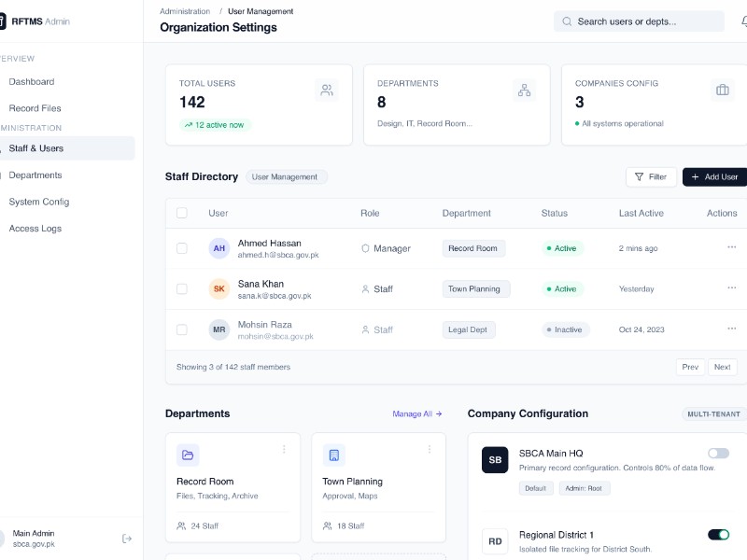Click the logout icon next to Main Admin
The image size is (747, 560).
click(x=126, y=538)
